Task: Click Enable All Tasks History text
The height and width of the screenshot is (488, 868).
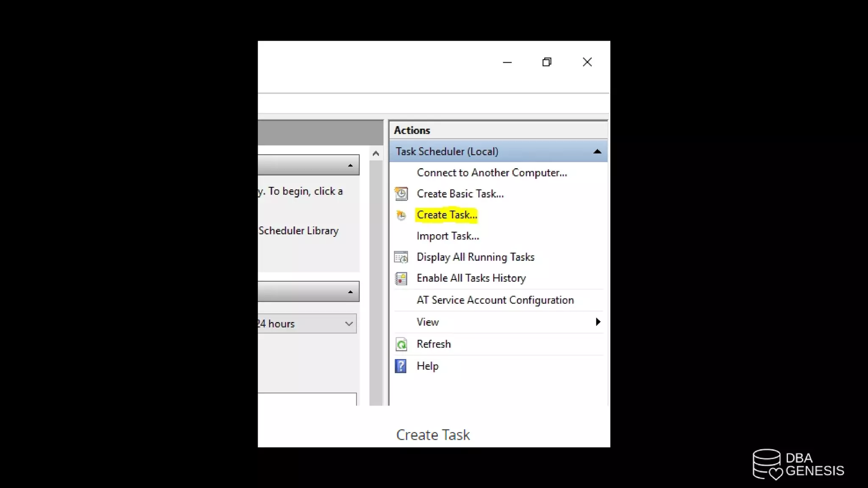Action: (x=471, y=278)
